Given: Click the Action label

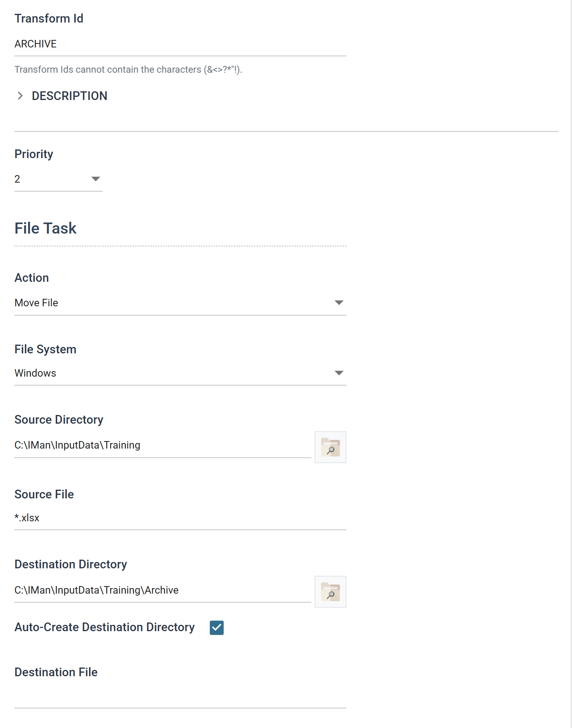Looking at the screenshot, I should (x=32, y=278).
